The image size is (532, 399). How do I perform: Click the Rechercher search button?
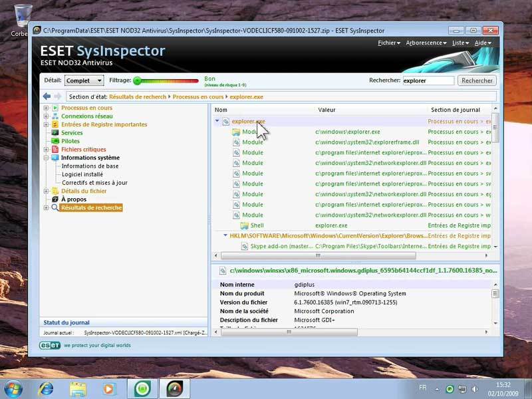pos(477,80)
